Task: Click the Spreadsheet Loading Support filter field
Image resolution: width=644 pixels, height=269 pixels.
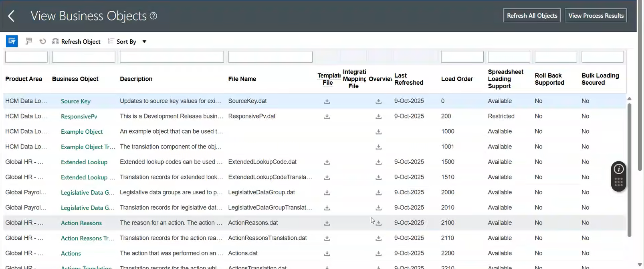Action: (x=509, y=57)
